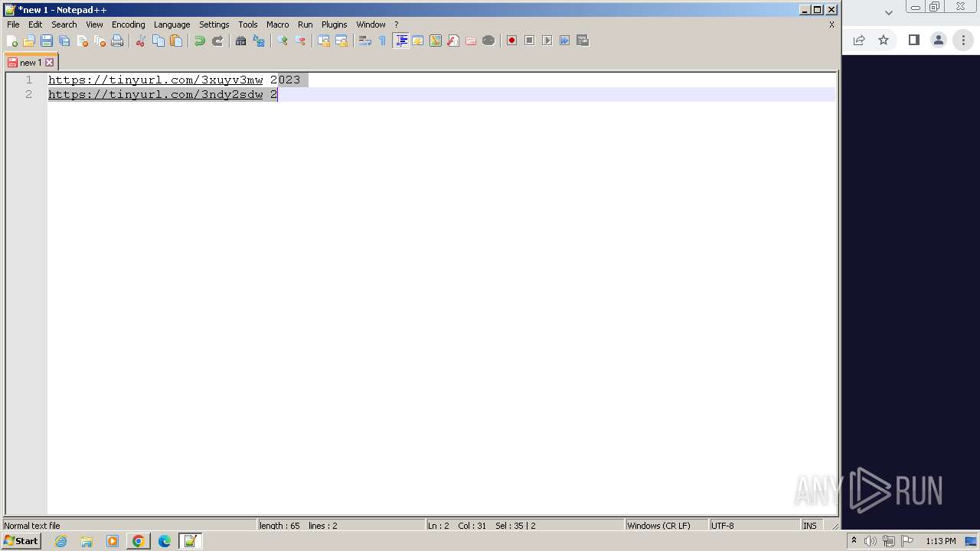Image resolution: width=980 pixels, height=551 pixels.
Task: Open the Plugins menu
Action: [334, 24]
